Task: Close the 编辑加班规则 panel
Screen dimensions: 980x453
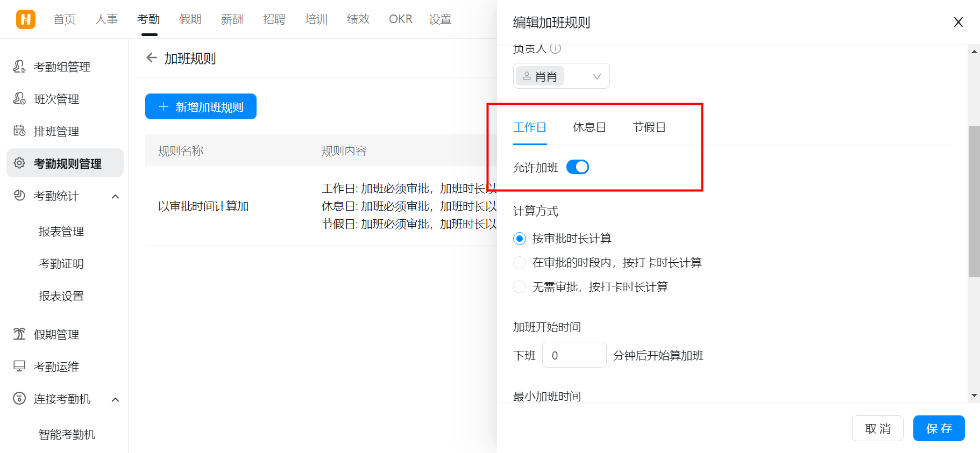Action: (x=958, y=22)
